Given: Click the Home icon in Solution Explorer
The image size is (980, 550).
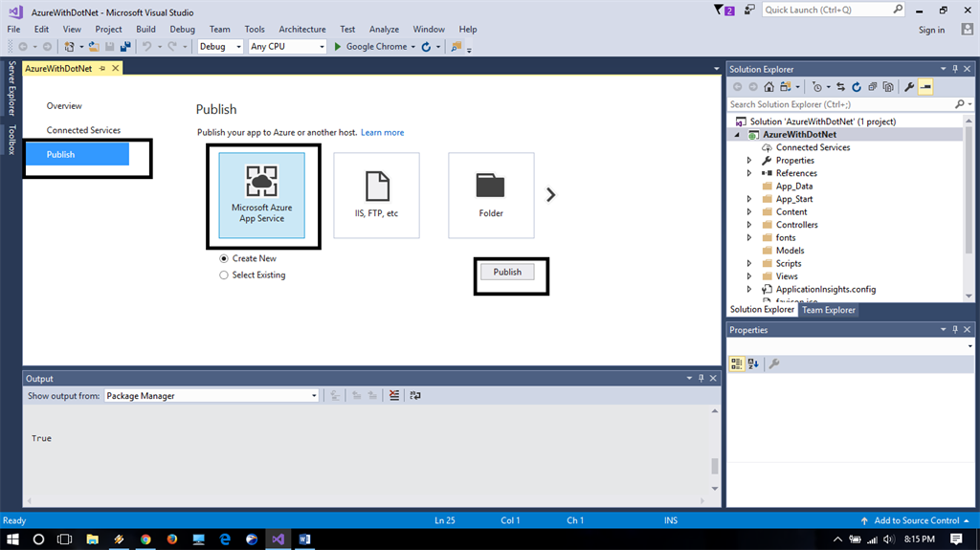Looking at the screenshot, I should [769, 87].
